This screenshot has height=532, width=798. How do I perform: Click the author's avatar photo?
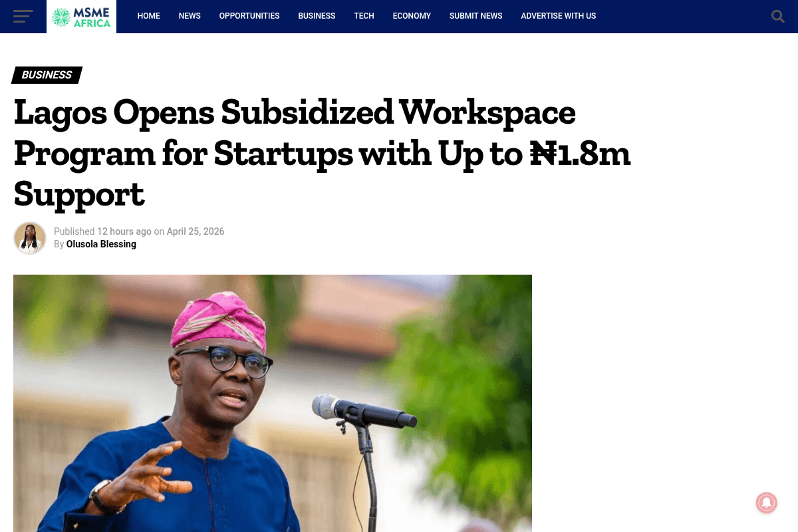(x=29, y=238)
